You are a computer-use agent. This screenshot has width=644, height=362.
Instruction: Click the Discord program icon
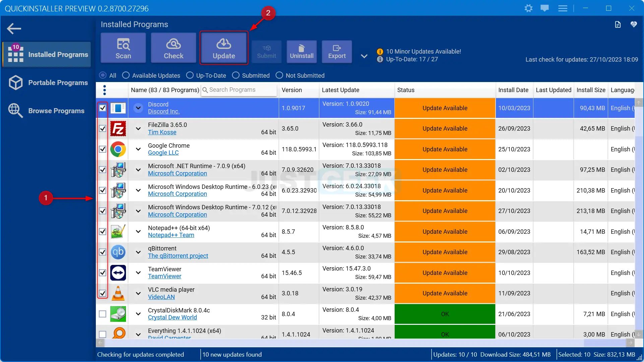[118, 108]
